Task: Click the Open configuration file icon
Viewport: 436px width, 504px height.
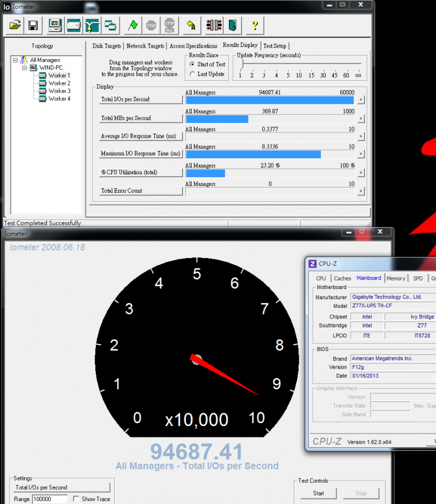Action: click(15, 25)
